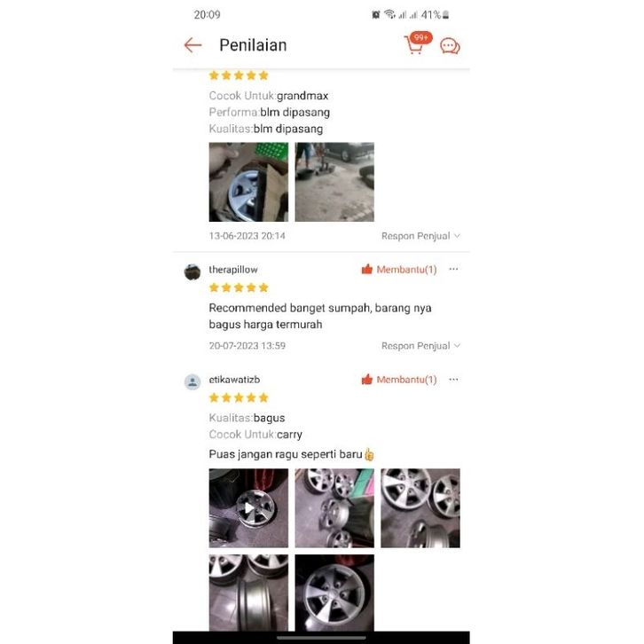644x644 pixels.
Task: Open more options on etikawatizb's review
Action: pos(453,379)
